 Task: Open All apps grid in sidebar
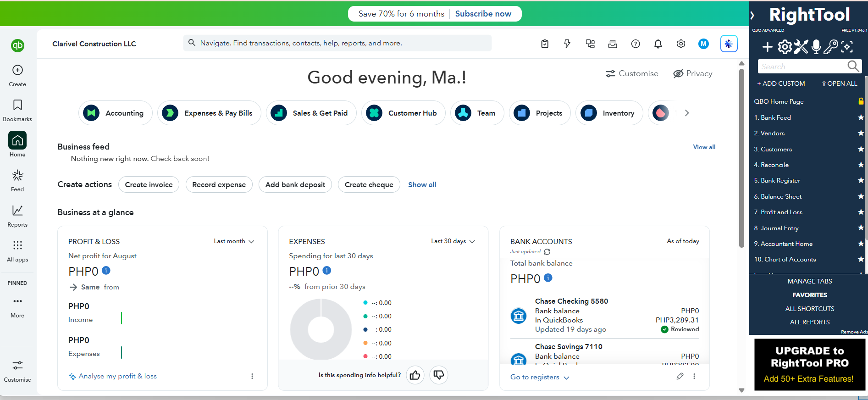pos(17,251)
